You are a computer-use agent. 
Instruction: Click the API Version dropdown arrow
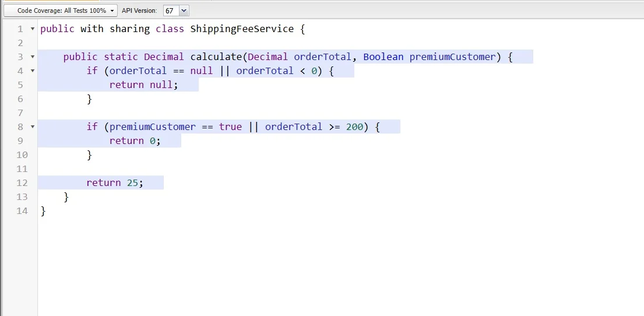pos(184,10)
